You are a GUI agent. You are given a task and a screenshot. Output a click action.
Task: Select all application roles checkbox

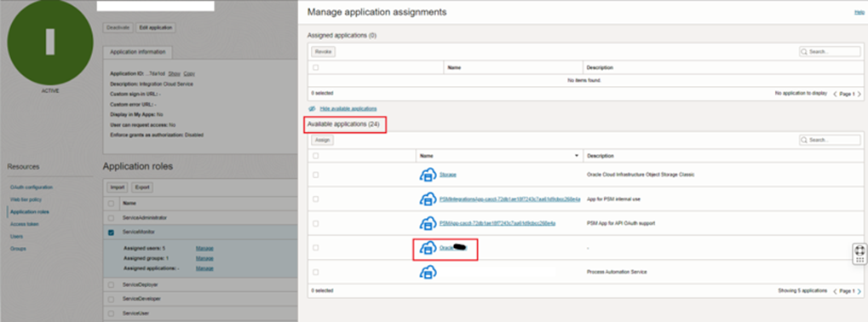[x=112, y=203]
